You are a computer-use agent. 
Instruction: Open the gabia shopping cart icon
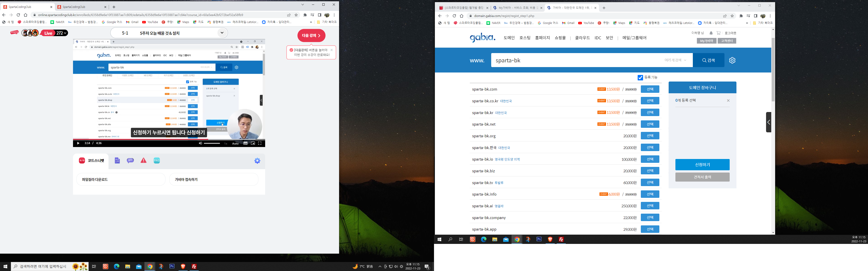click(x=719, y=33)
